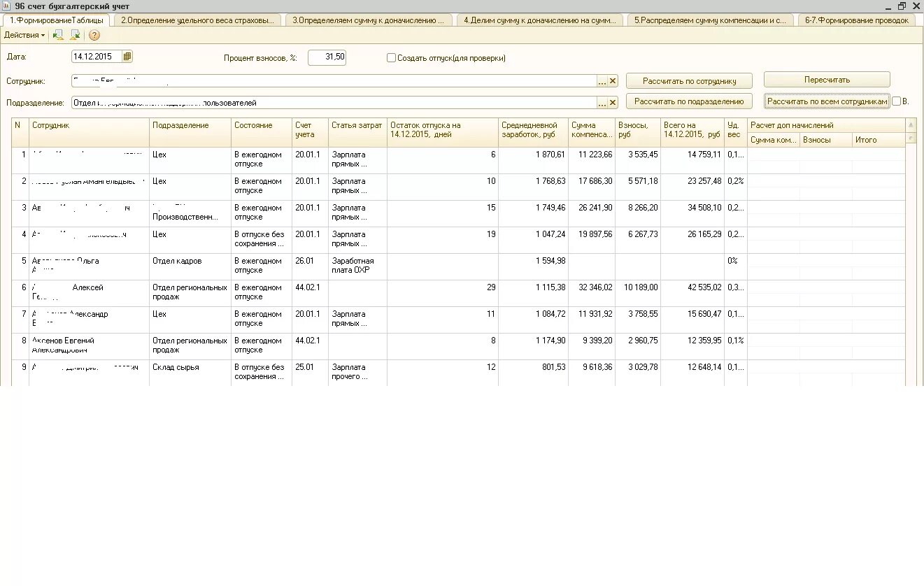Click Всего на 14.12.2015 column header
The width and height of the screenshot is (924, 586).
692,132
